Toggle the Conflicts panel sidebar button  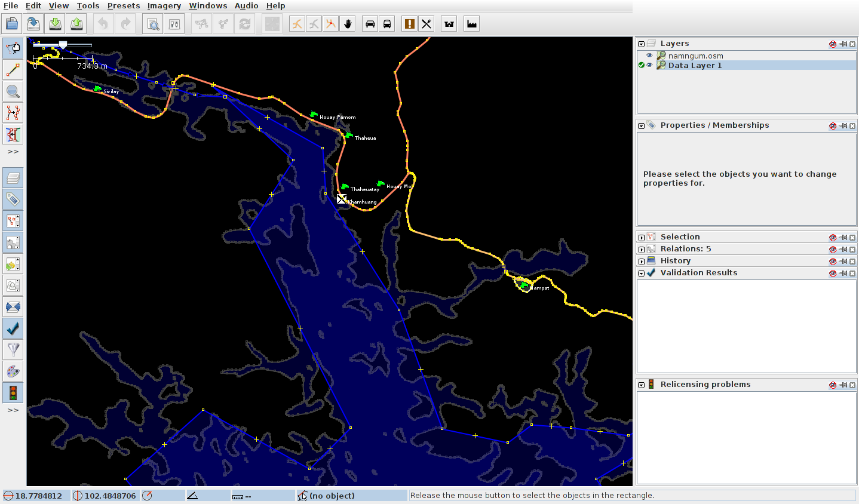pos(13,307)
